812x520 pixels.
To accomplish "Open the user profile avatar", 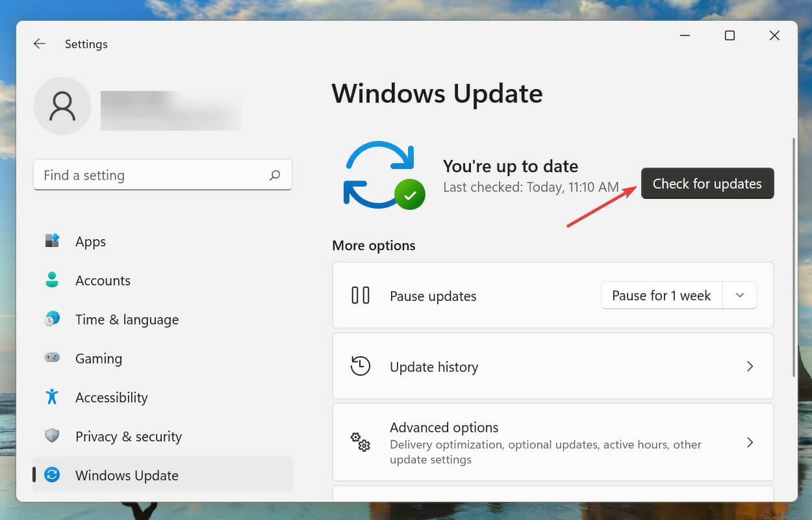I will (62, 106).
